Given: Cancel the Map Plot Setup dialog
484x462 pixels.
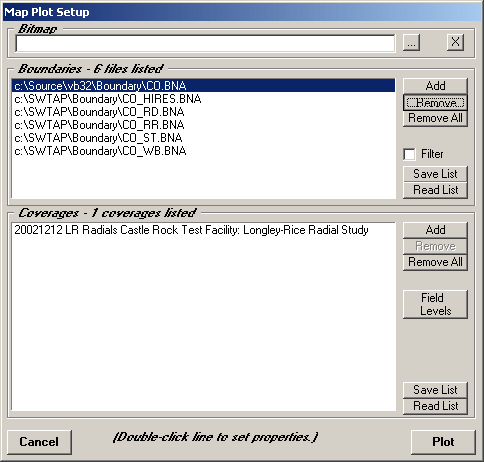Looking at the screenshot, I should 39,442.
